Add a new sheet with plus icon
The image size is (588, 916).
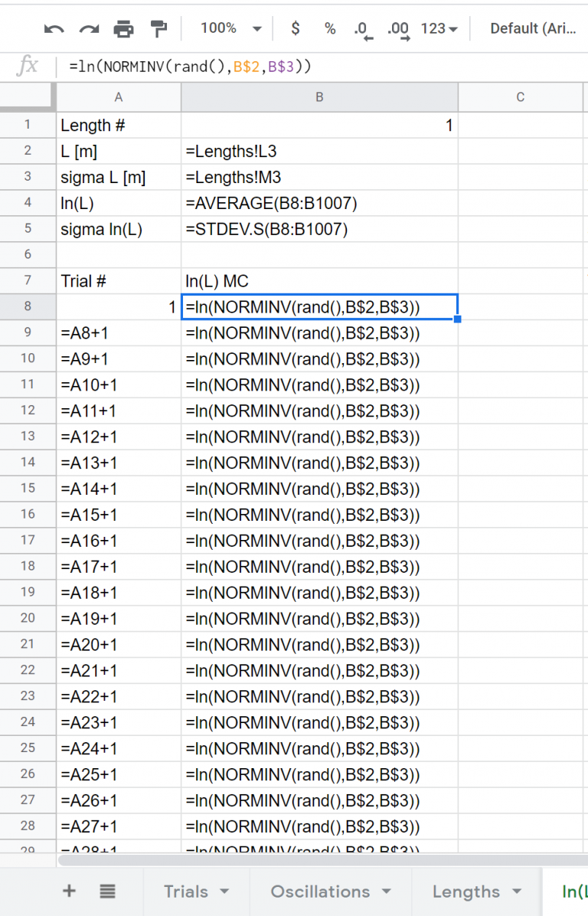tap(70, 891)
